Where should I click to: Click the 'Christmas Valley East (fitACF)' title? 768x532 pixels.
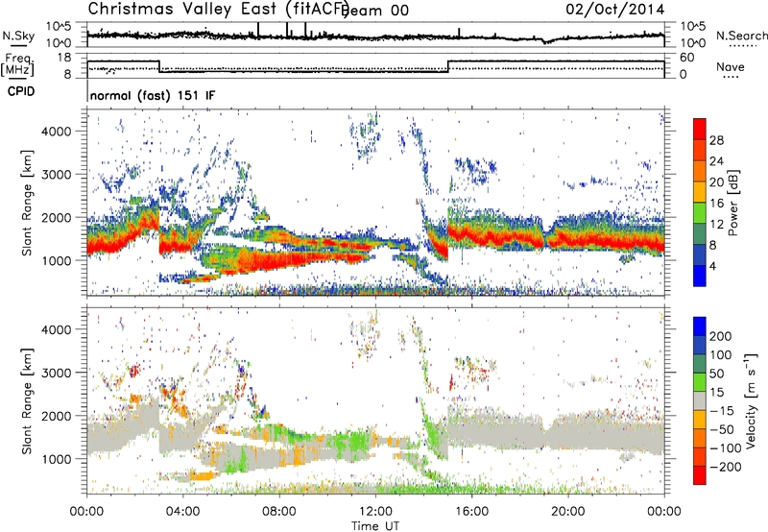pyautogui.click(x=219, y=10)
